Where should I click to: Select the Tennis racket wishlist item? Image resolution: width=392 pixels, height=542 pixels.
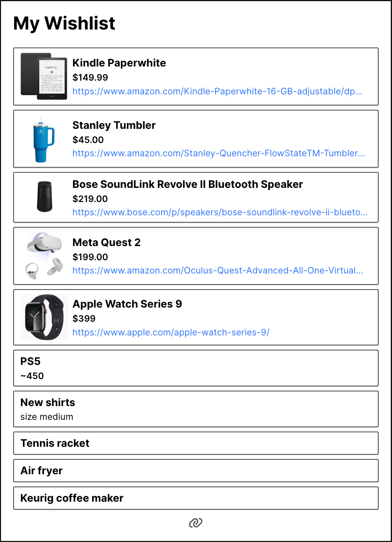click(x=196, y=443)
